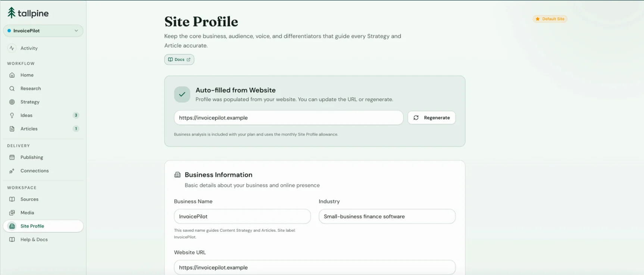The height and width of the screenshot is (275, 644).
Task: Expand the InvoicePilot site switcher dropdown
Action: coord(43,31)
